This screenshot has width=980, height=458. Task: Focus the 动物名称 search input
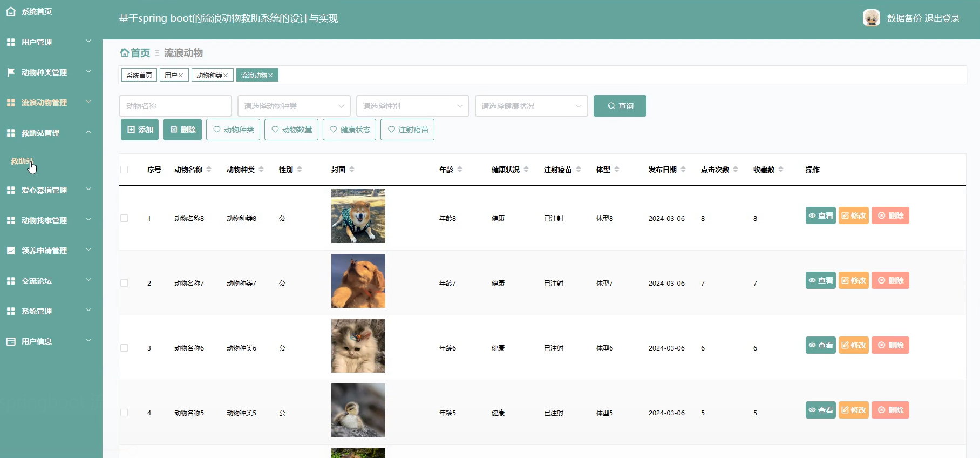[175, 106]
